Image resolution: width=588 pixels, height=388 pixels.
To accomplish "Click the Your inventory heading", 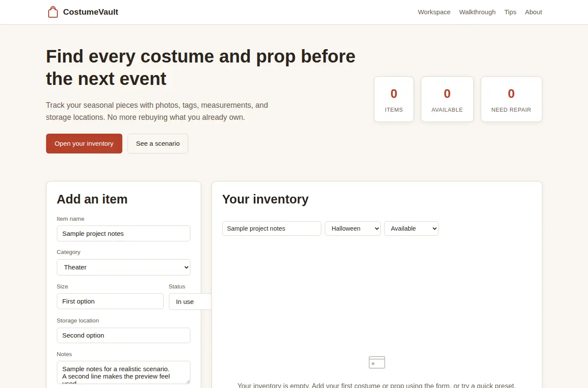I will [265, 199].
